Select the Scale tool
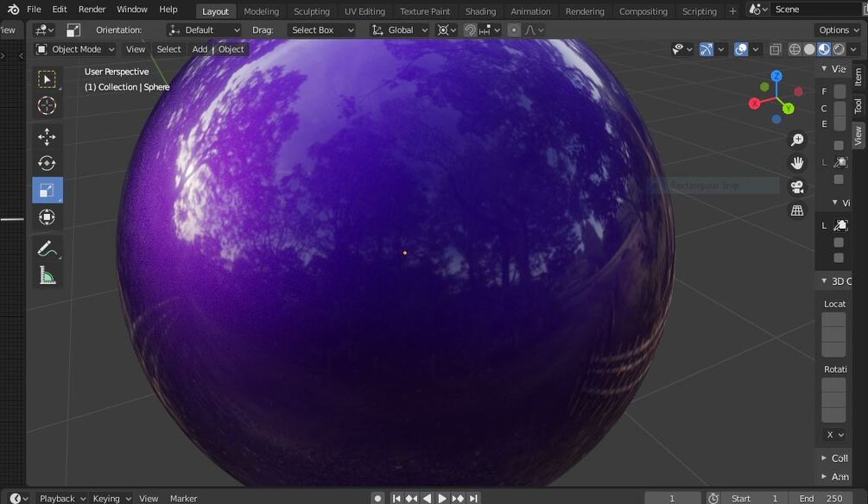The width and height of the screenshot is (868, 504). tap(47, 191)
